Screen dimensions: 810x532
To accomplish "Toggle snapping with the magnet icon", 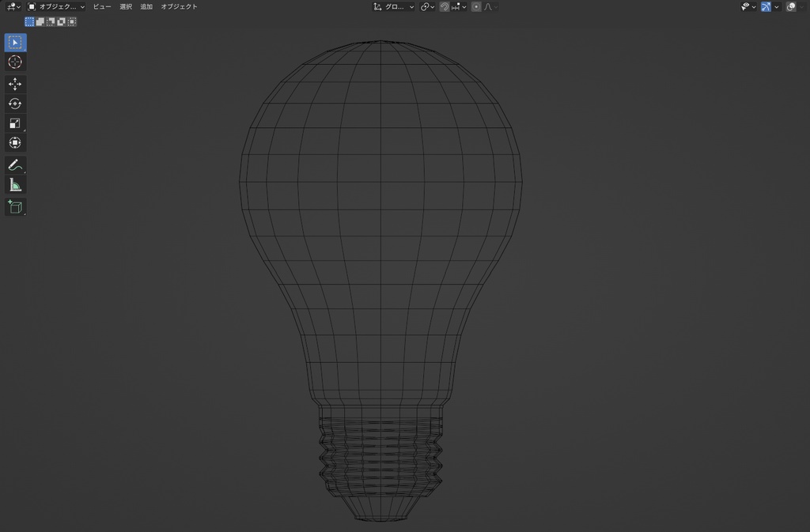I will point(445,7).
